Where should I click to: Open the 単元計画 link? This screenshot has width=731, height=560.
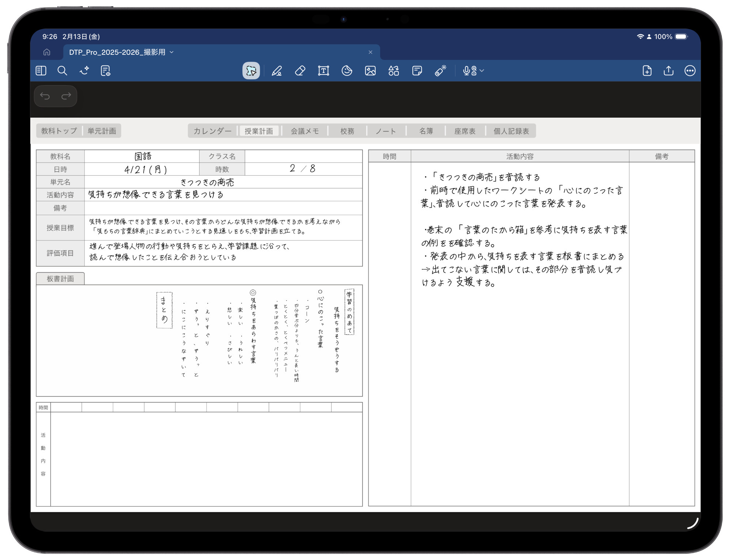pos(102,131)
